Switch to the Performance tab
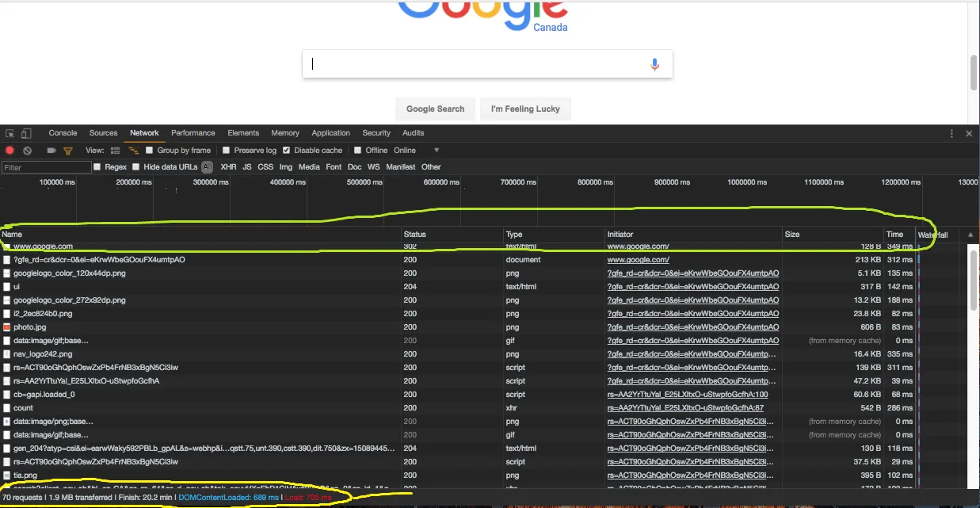 [x=193, y=133]
